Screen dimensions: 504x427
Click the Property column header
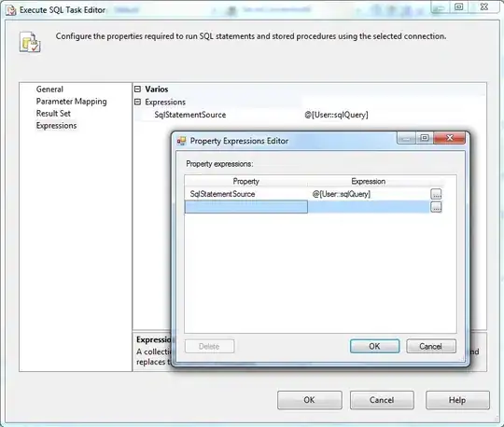[245, 182]
